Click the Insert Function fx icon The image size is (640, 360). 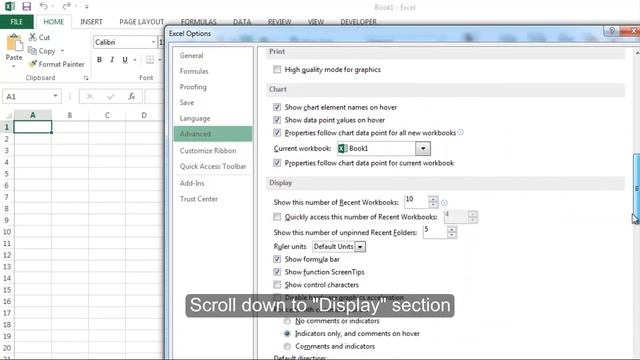[x=131, y=96]
